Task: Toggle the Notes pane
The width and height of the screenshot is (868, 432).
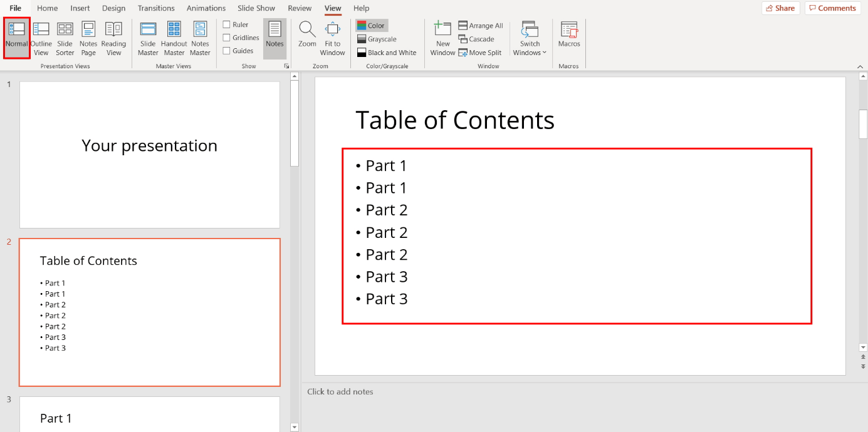Action: click(x=275, y=38)
